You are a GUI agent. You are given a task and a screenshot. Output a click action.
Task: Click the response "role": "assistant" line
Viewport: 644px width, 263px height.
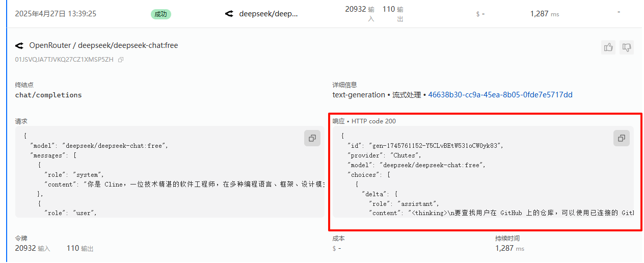pos(404,203)
